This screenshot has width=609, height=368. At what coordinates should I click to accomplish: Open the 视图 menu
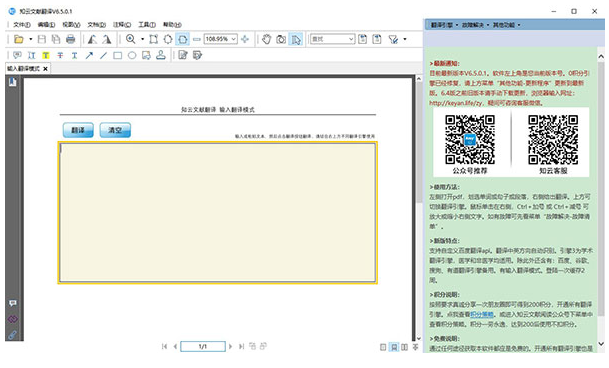[71, 25]
